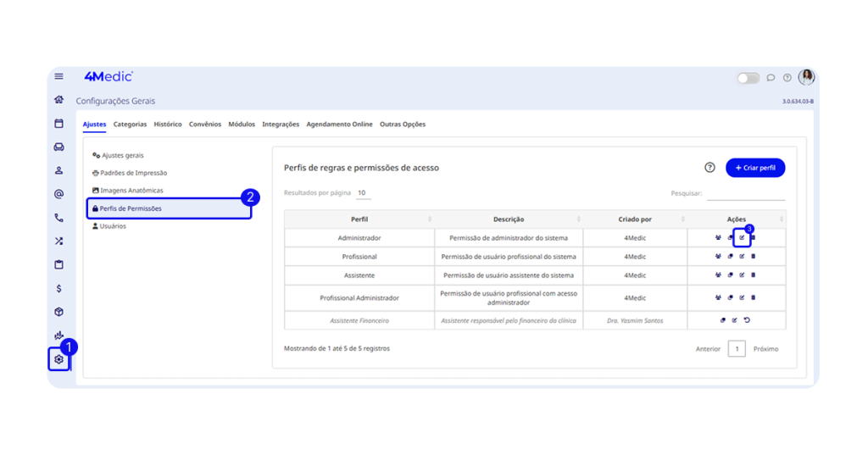Open the calendar icon in sidebar
The width and height of the screenshot is (868, 455).
58,124
